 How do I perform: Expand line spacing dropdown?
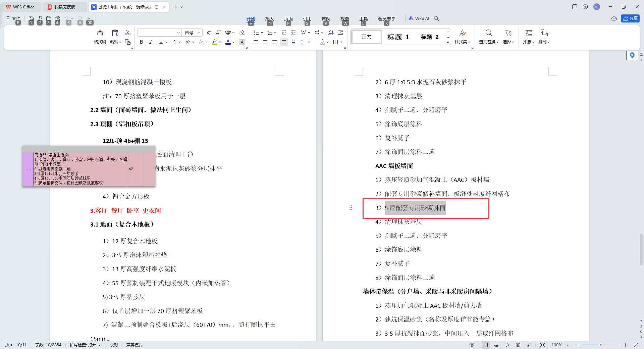(309, 42)
